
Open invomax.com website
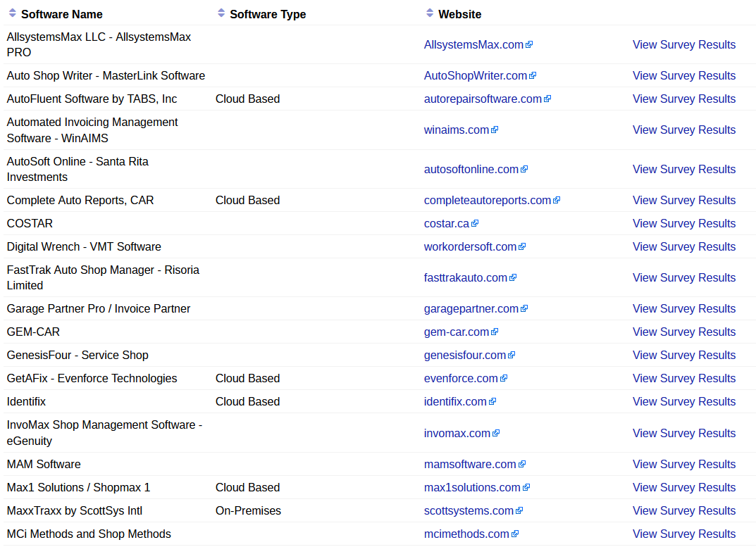pos(457,433)
